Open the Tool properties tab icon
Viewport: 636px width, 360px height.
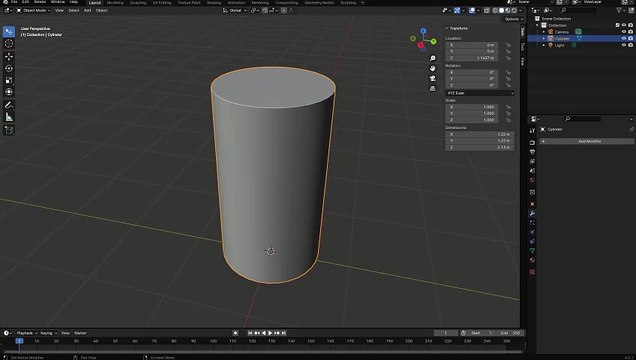pos(532,131)
